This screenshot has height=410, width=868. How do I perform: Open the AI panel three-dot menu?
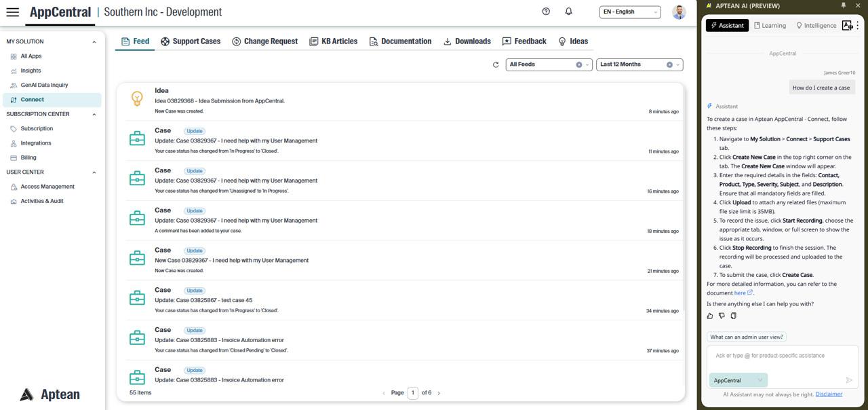[x=858, y=25]
